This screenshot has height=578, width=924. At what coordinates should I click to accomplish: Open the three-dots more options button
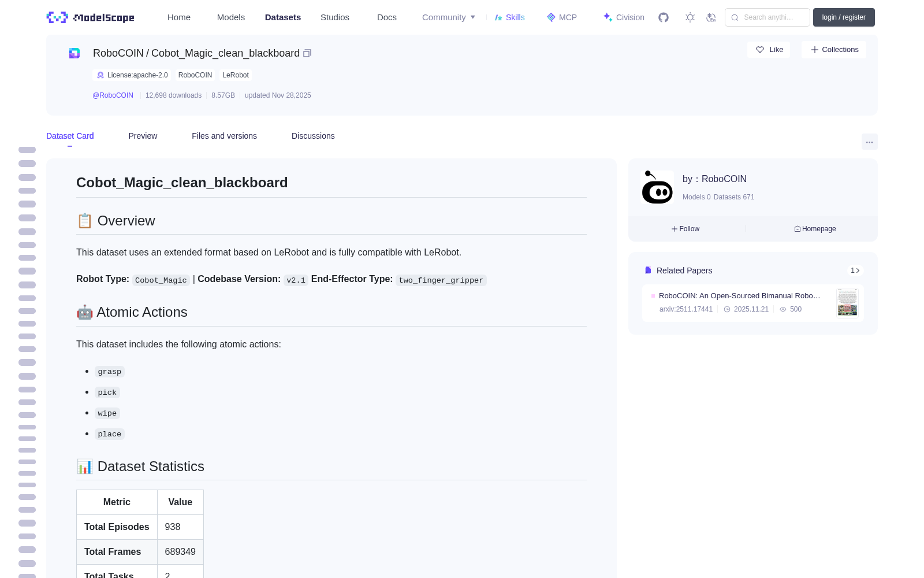tap(869, 142)
